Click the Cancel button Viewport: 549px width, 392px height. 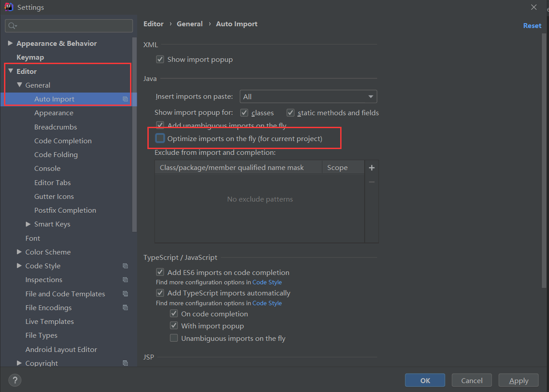tap(472, 380)
